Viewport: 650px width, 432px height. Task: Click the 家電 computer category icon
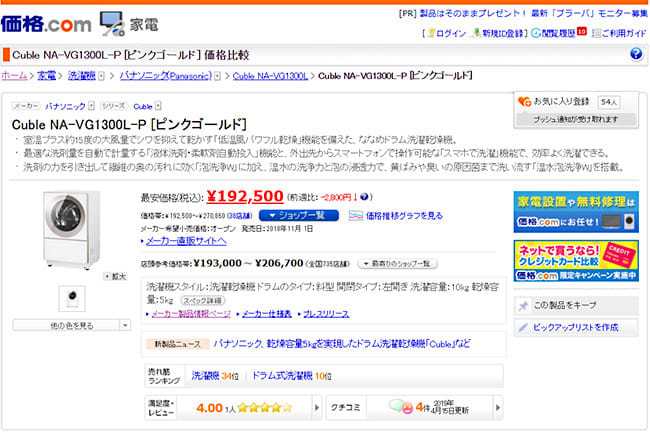(112, 24)
